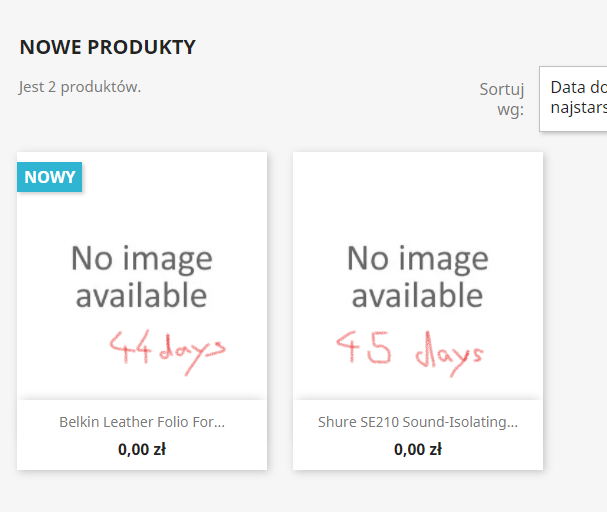This screenshot has width=607, height=512.
Task: Click the handwritten red "45 days" note
Action: coord(409,350)
